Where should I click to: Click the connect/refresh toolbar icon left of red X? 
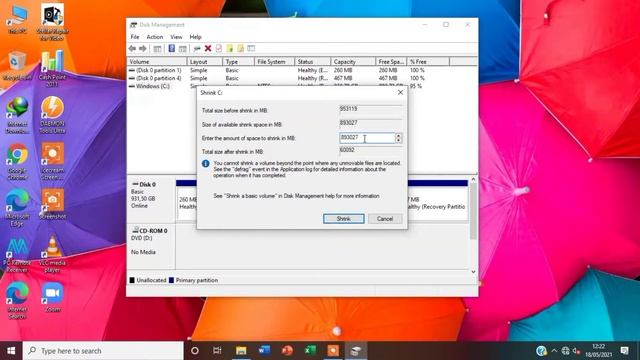(197, 49)
